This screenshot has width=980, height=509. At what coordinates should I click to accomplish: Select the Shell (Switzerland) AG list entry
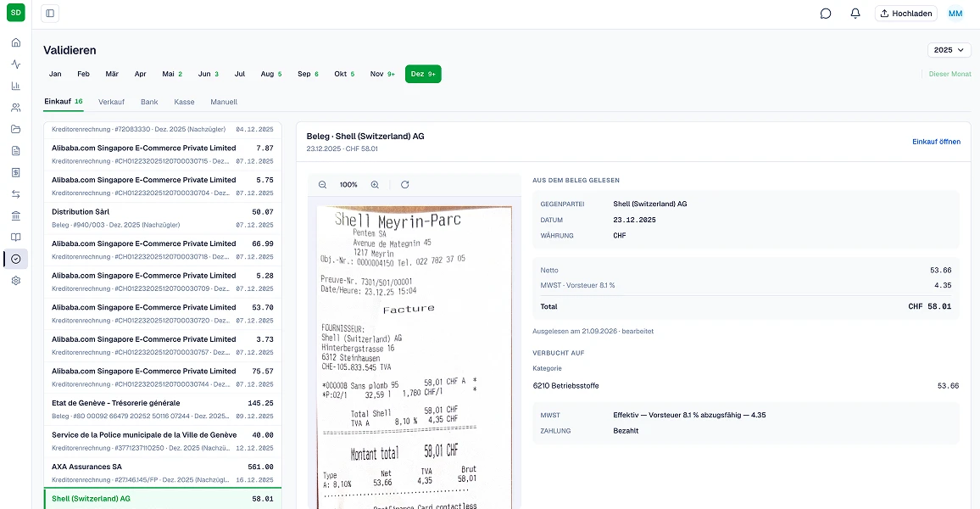pos(163,498)
